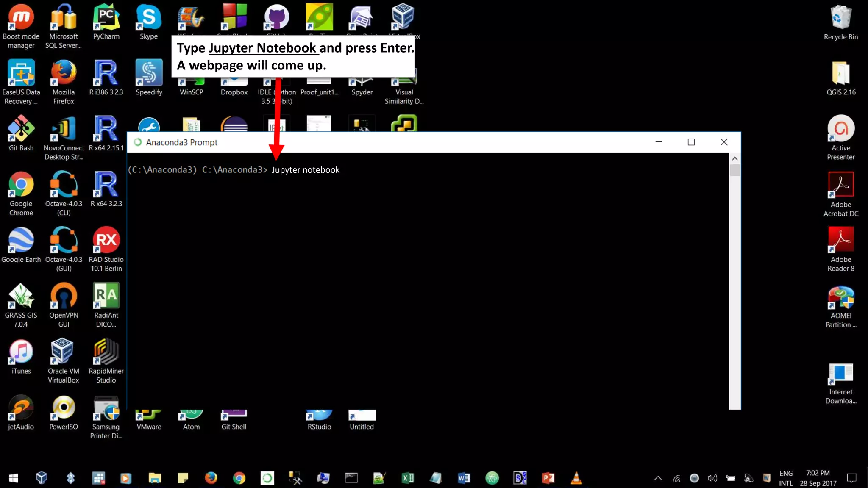
Task: Click the Windows Start button
Action: pyautogui.click(x=14, y=478)
